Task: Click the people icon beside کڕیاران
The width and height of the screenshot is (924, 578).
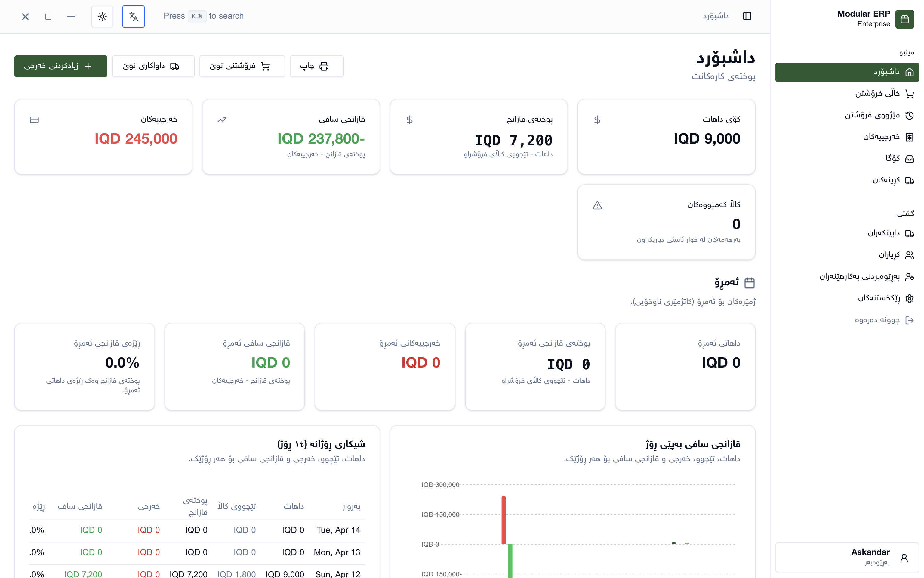Action: 910,255
